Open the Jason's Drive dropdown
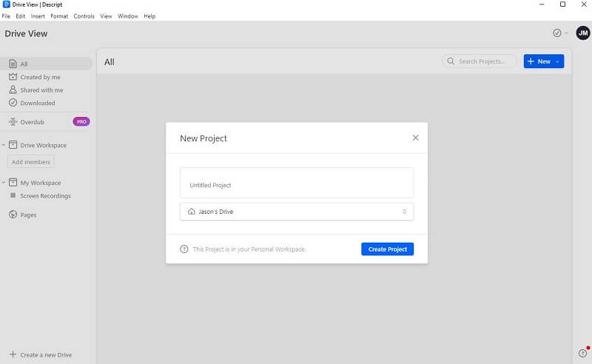This screenshot has height=364, width=592. (x=297, y=212)
